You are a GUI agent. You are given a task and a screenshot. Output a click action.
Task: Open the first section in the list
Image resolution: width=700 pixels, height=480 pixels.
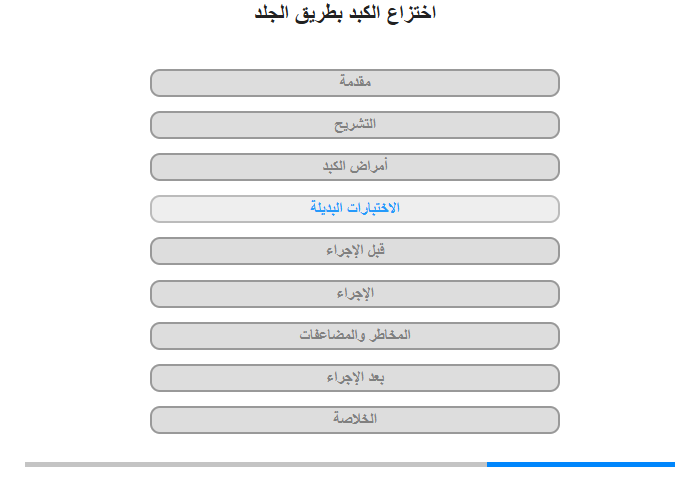[355, 83]
